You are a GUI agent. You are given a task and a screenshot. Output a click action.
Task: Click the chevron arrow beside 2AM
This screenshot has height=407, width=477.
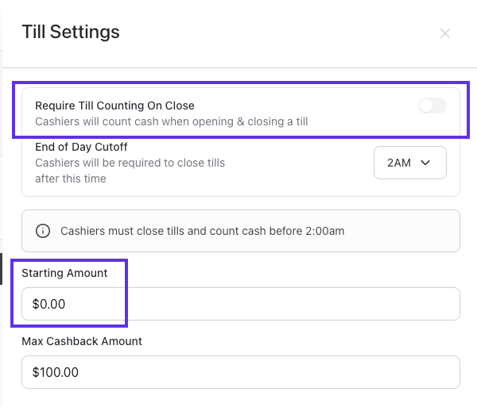coord(425,163)
